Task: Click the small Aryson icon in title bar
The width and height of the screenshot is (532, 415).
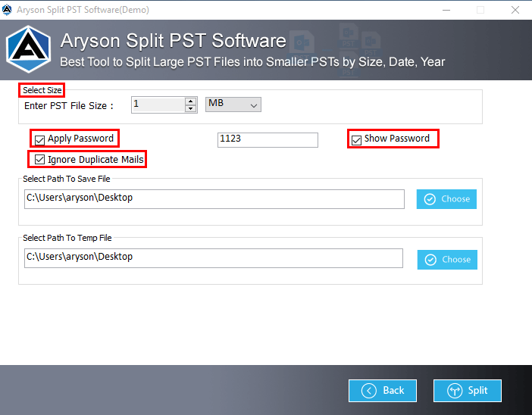Action: pyautogui.click(x=7, y=10)
